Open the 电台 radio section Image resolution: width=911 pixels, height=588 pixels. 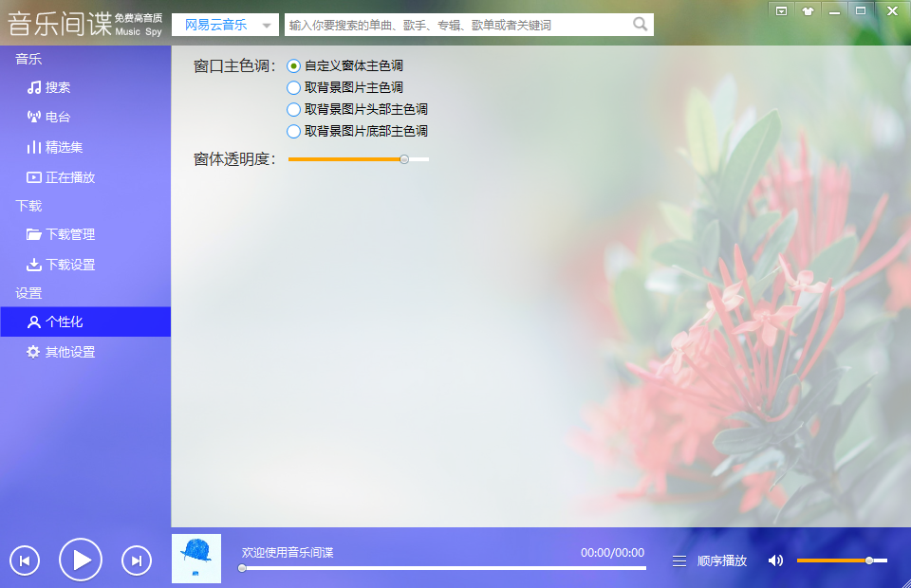[x=85, y=118]
